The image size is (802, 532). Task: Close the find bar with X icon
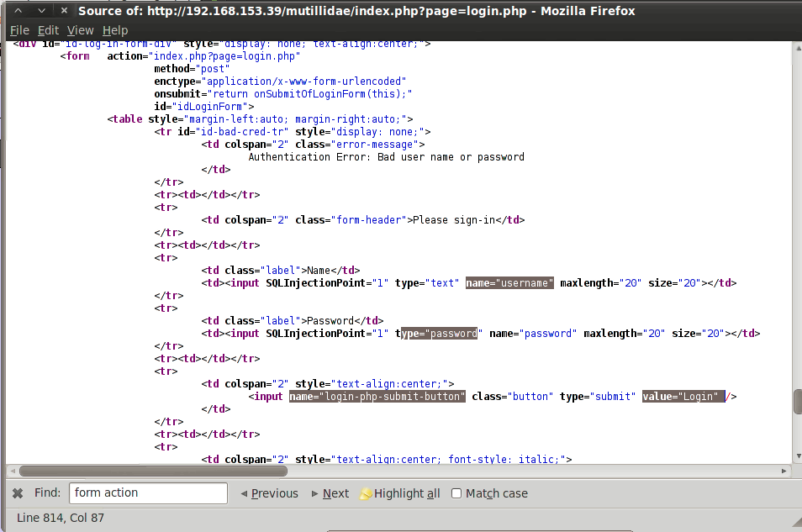17,493
